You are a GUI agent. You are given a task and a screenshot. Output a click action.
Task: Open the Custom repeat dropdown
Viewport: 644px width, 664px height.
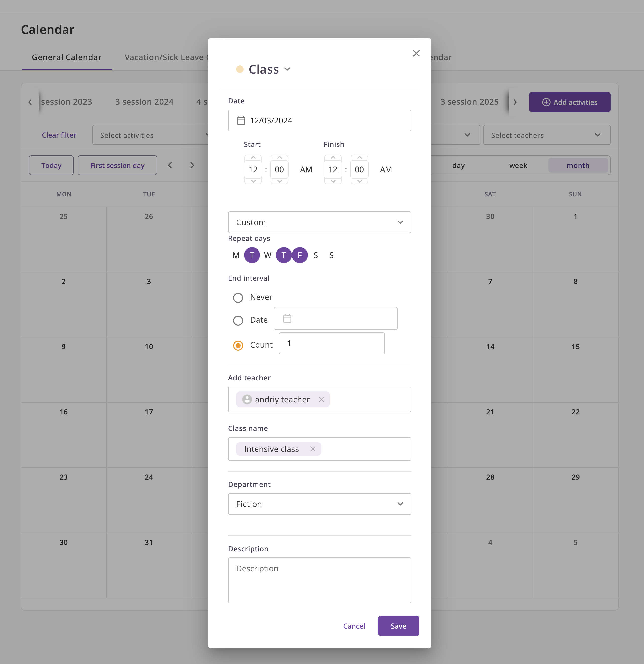coord(319,222)
